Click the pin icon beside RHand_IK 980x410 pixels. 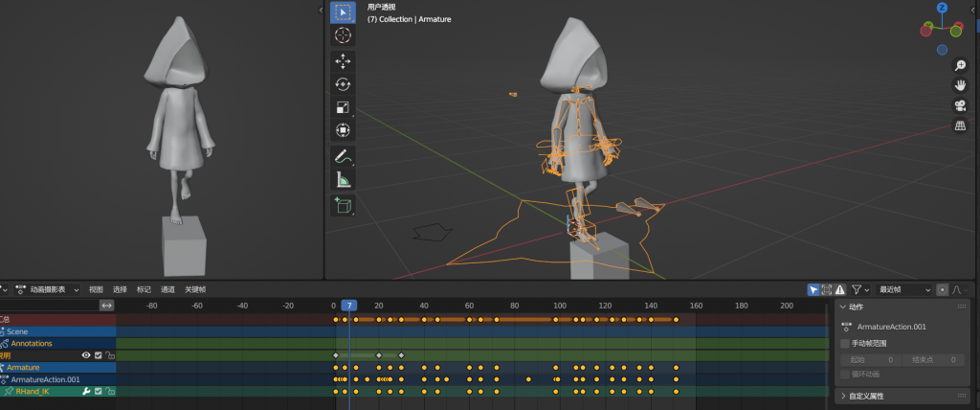click(x=9, y=391)
